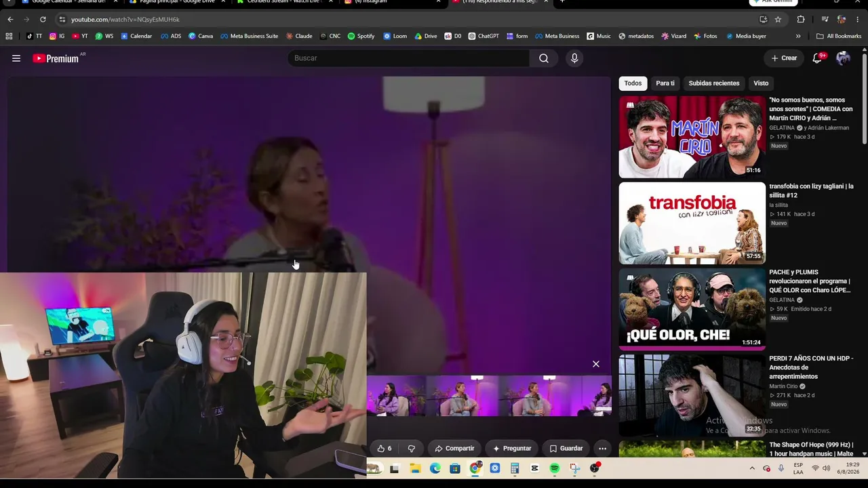Open the Loom bookmark

tap(395, 36)
